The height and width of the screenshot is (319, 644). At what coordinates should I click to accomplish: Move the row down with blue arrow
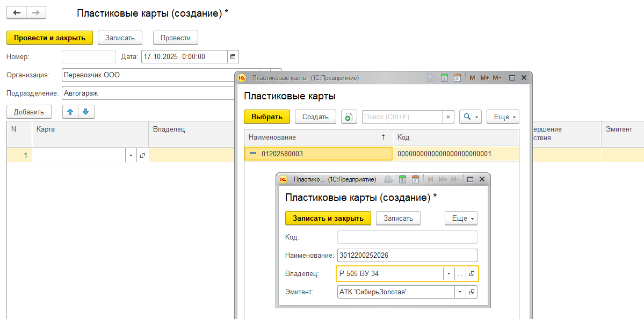click(86, 112)
